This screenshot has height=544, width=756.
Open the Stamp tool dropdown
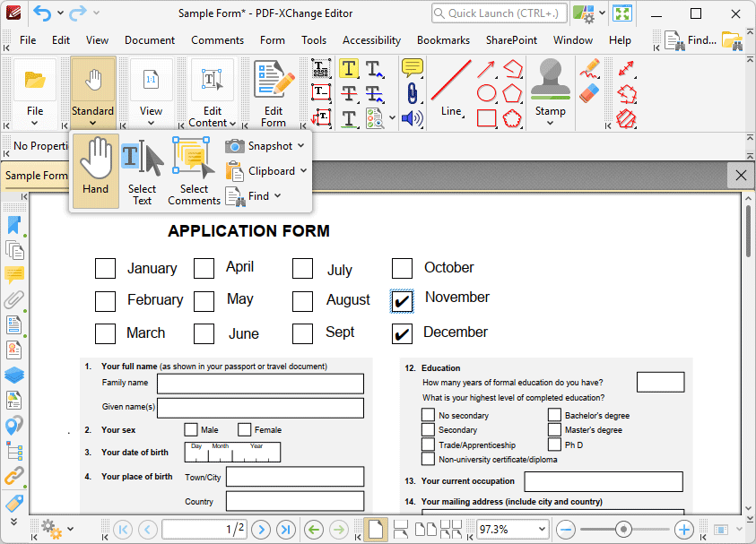(550, 124)
